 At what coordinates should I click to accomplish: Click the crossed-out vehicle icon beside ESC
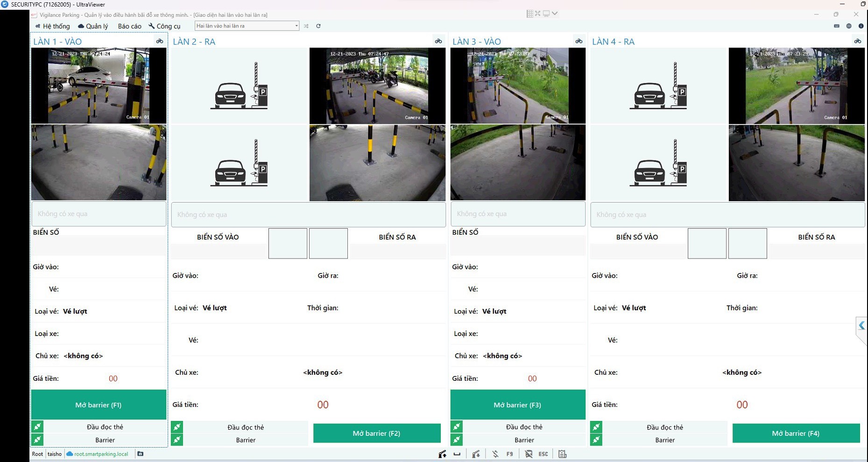[x=529, y=454]
